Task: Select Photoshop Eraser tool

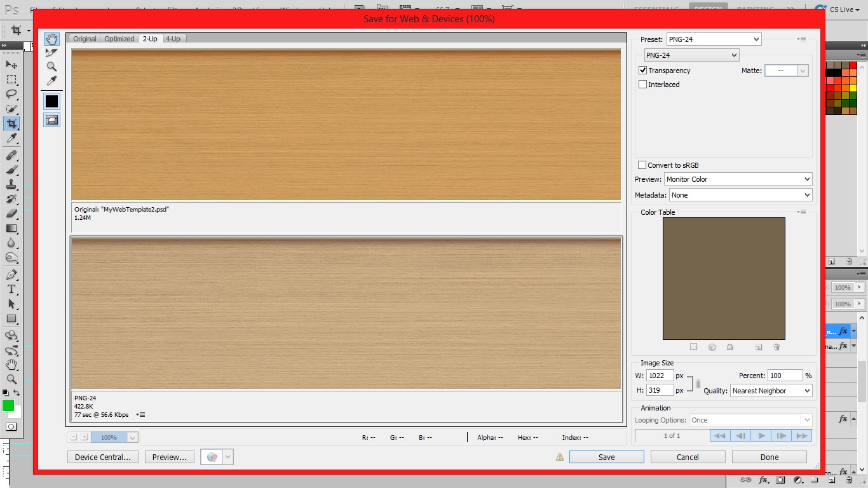Action: pos(11,213)
